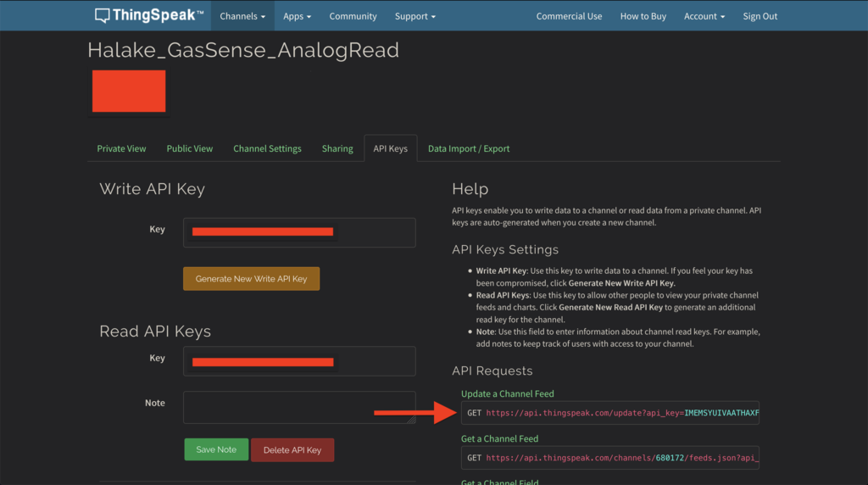Viewport: 868px width, 485px height.
Task: Open the How to Buy page
Action: [643, 16]
